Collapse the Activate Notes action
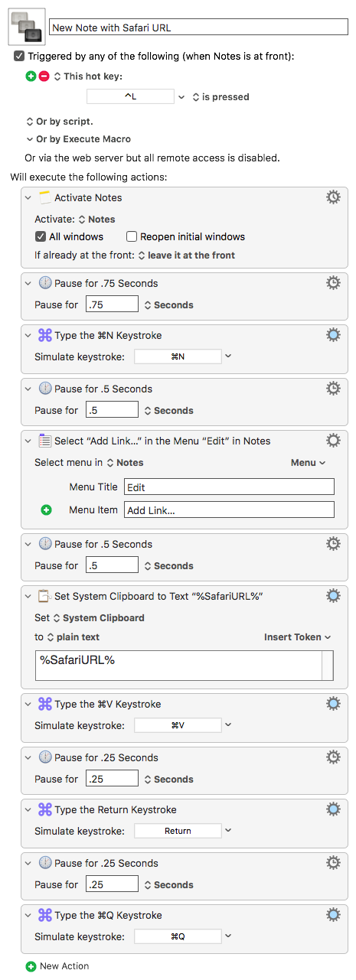 point(29,197)
